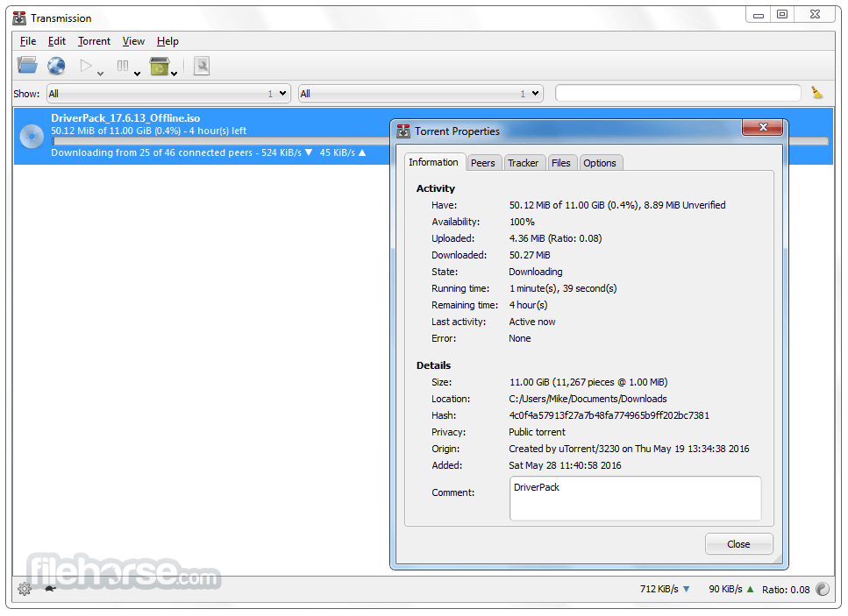Expand the remove torrent dropdown arrow
The image size is (848, 616).
click(x=175, y=74)
